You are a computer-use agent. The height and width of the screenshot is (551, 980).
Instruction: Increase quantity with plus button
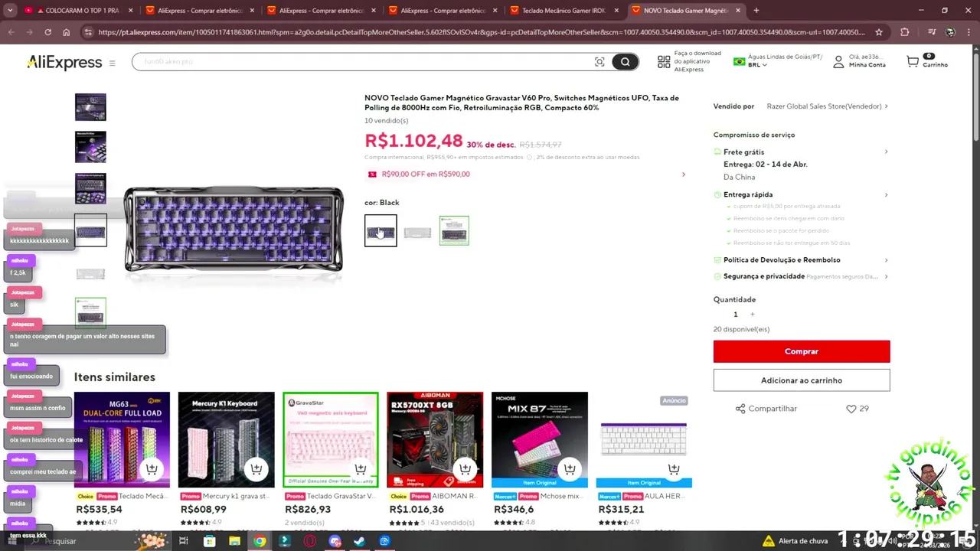tap(752, 314)
